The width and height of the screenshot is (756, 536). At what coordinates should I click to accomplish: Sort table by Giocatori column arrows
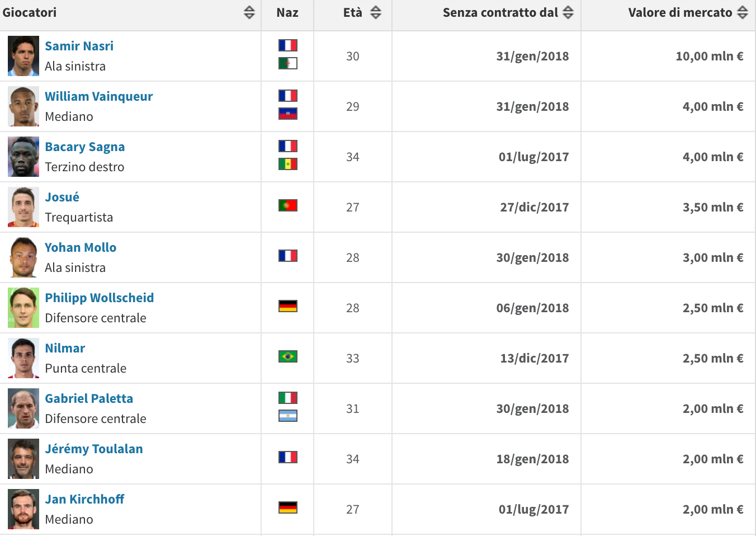(249, 12)
